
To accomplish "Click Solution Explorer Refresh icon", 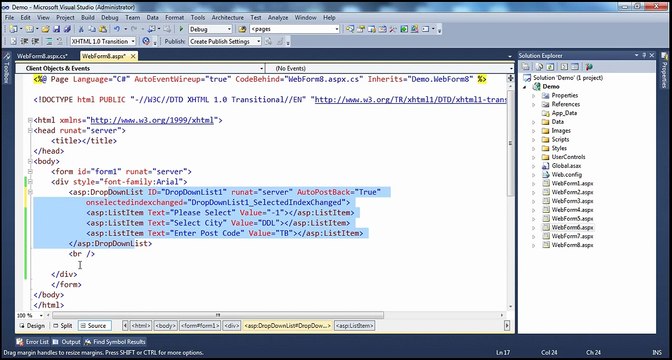I will click(x=550, y=67).
